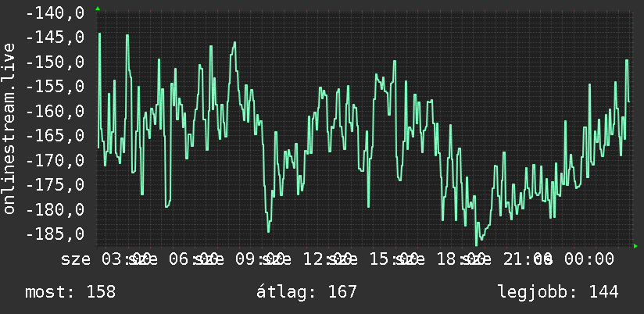Screen dimensions: 644x314
Task: Click the -185,0 y-axis label
Action: 55,234
